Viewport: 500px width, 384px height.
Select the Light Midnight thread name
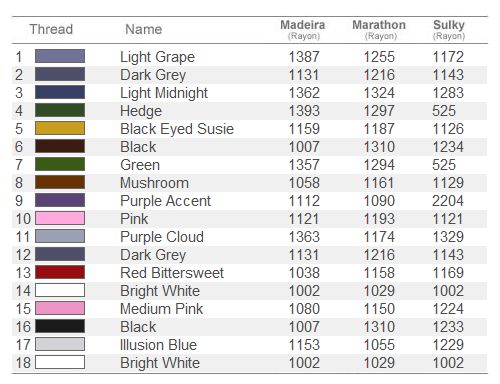(164, 93)
